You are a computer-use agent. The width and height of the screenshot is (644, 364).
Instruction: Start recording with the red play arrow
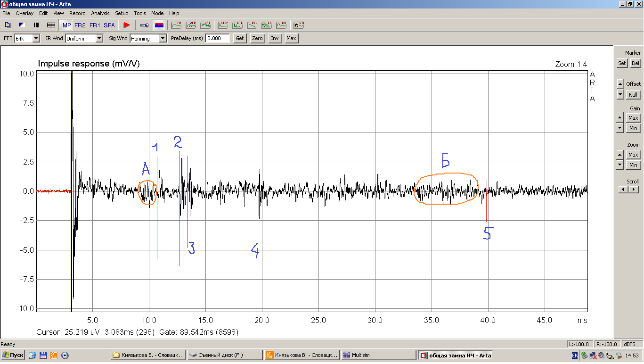[126, 25]
